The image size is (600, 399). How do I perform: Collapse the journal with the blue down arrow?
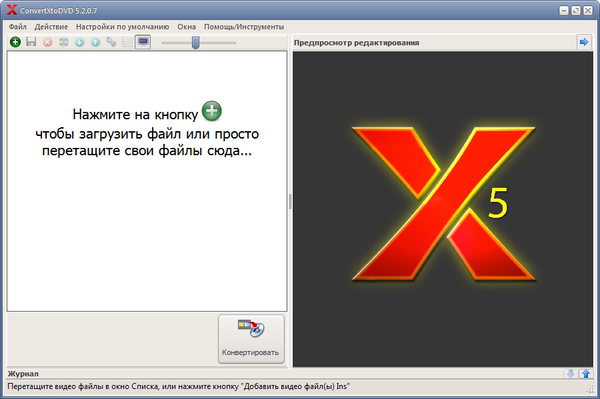point(570,374)
